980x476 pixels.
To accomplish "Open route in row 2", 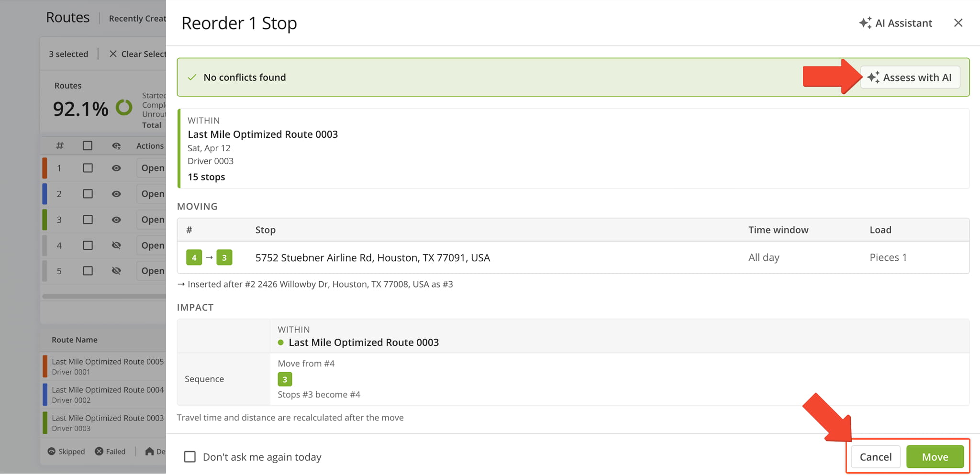I will click(152, 194).
